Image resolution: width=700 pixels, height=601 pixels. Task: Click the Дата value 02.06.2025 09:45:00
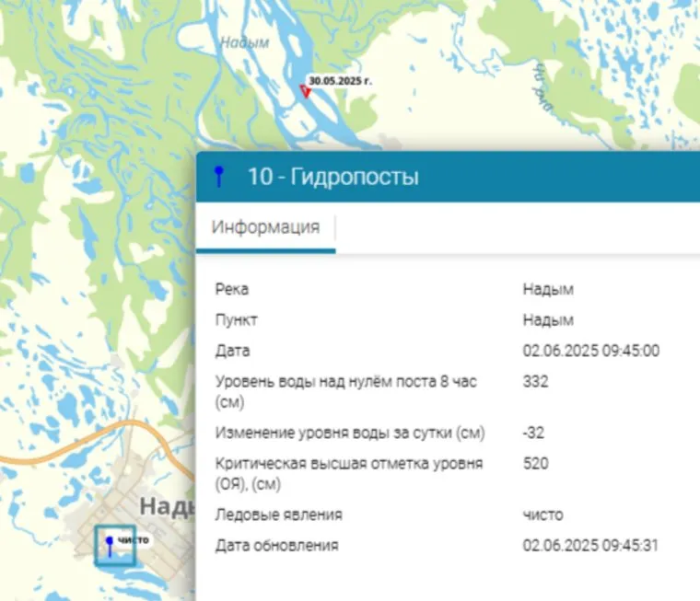590,351
